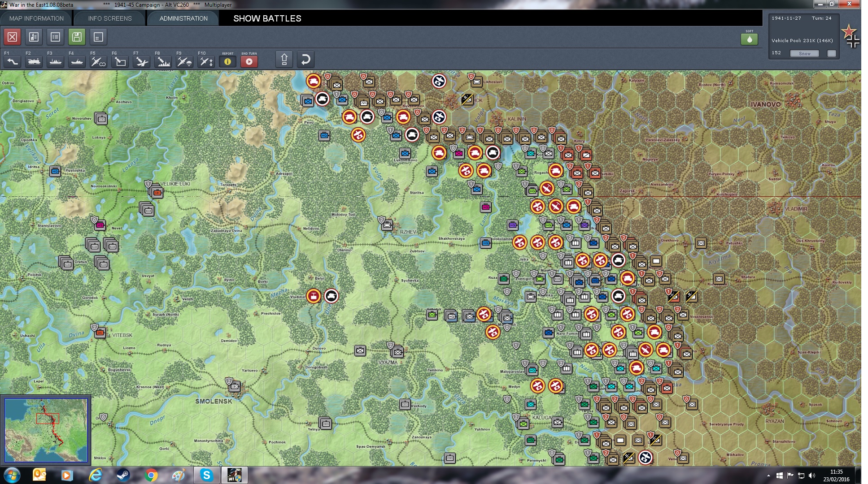The width and height of the screenshot is (868, 484).
Task: Click the small blank button beside Snow
Action: point(832,53)
